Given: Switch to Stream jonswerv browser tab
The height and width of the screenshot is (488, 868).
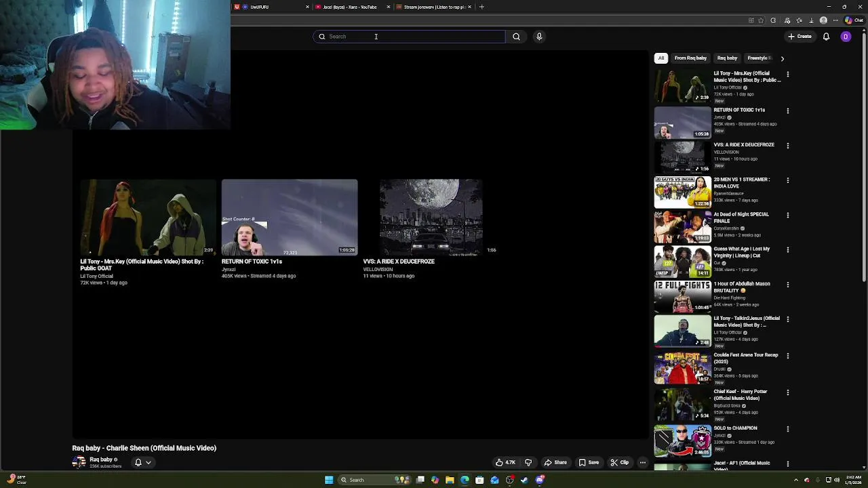Looking at the screenshot, I should pos(434,7).
